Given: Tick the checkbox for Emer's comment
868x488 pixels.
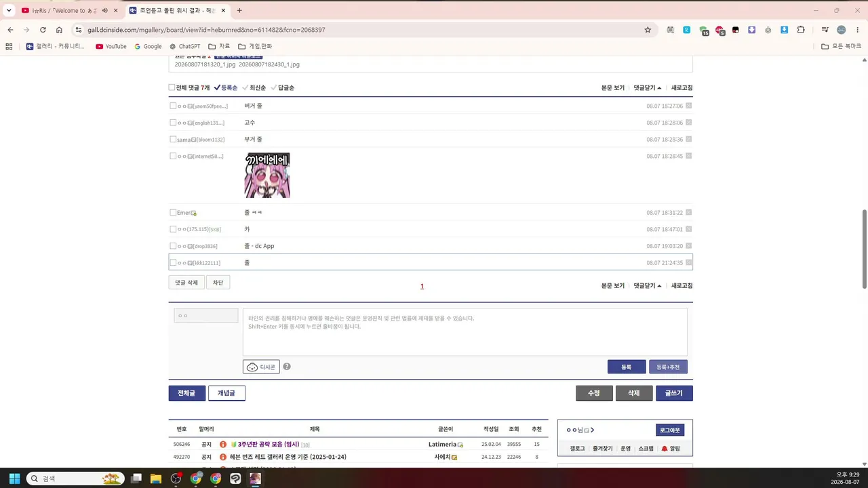Looking at the screenshot, I should 173,213.
